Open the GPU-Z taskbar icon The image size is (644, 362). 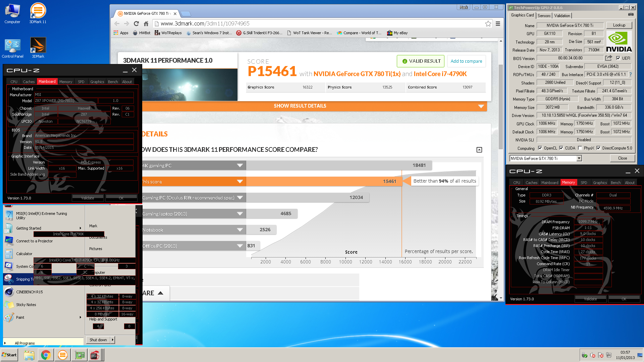(x=79, y=355)
